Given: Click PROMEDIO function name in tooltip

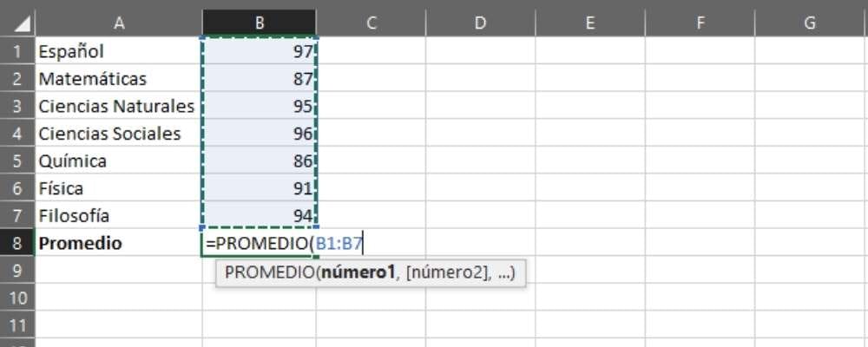Looking at the screenshot, I should [268, 272].
